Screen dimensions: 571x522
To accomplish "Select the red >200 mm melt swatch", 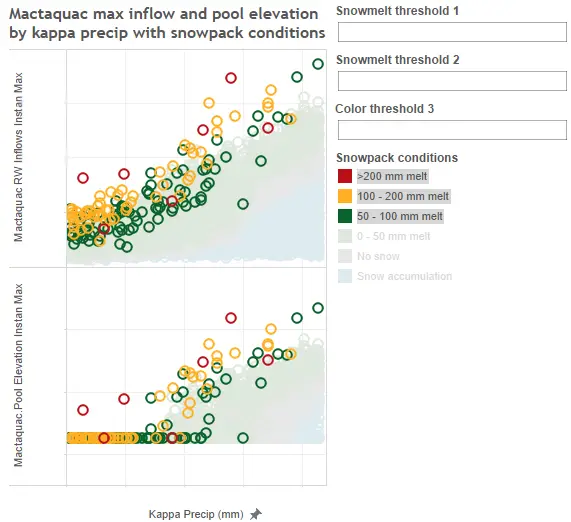I will [345, 176].
